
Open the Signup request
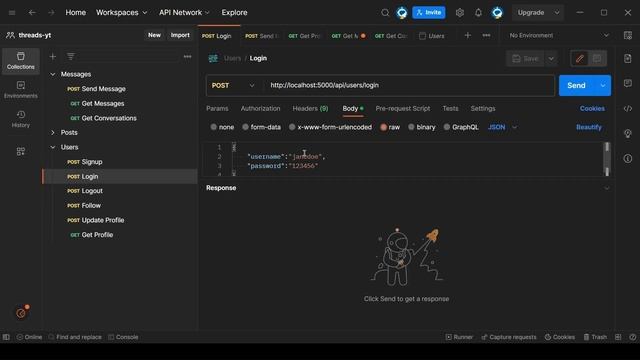pos(92,162)
